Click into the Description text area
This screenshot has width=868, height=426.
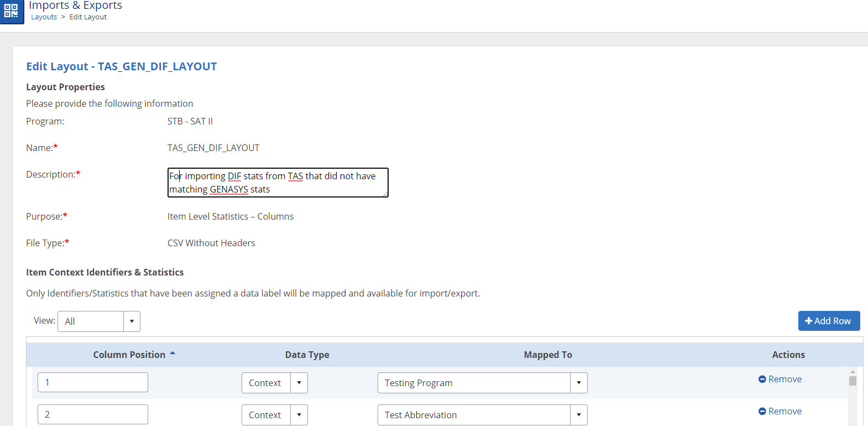(278, 183)
